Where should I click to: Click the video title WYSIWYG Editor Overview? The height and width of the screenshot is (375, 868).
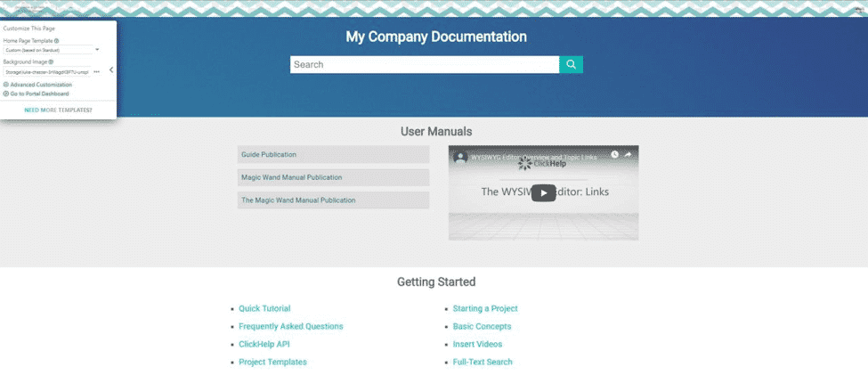click(533, 158)
